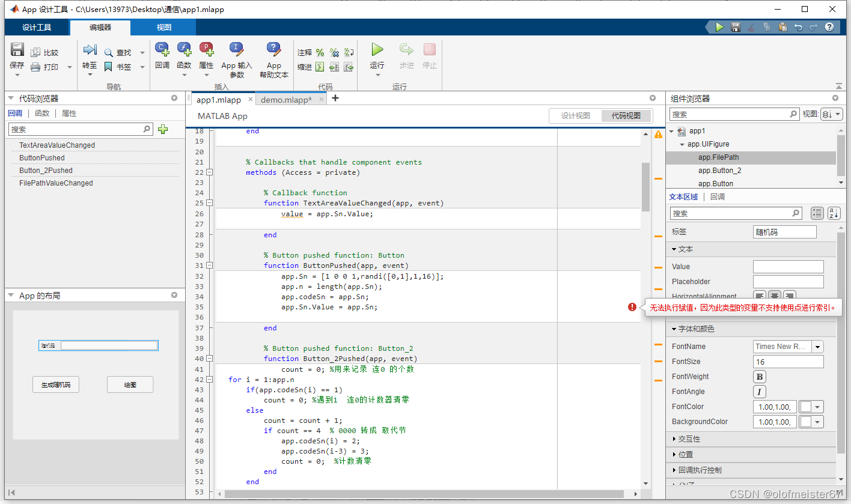Open the demo.mlapp* editor tab

coord(286,100)
